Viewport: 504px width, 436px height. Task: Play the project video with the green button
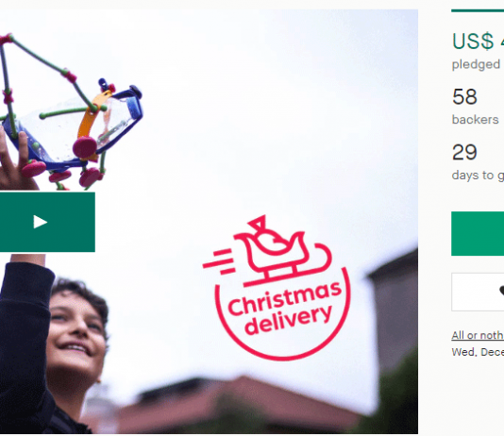pos(47,222)
